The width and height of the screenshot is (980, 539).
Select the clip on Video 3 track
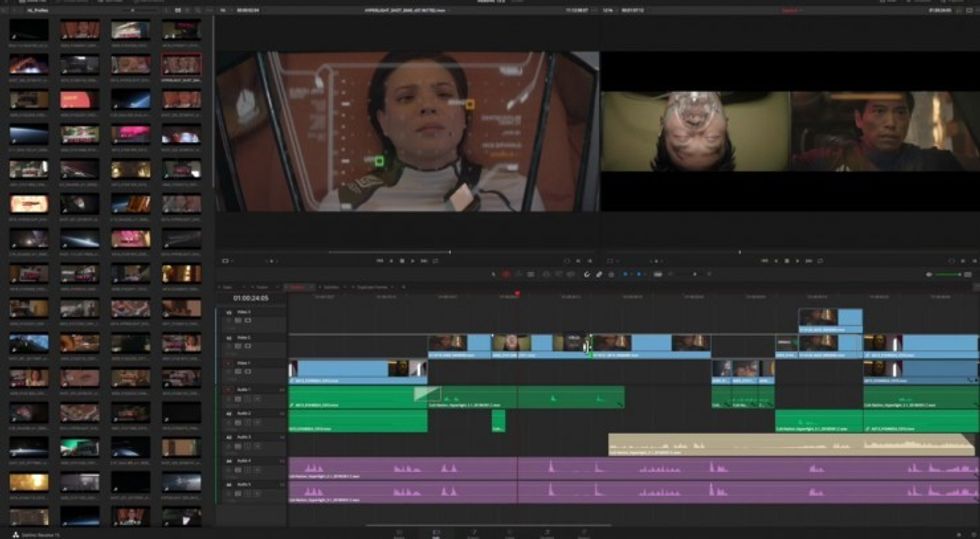click(x=831, y=320)
